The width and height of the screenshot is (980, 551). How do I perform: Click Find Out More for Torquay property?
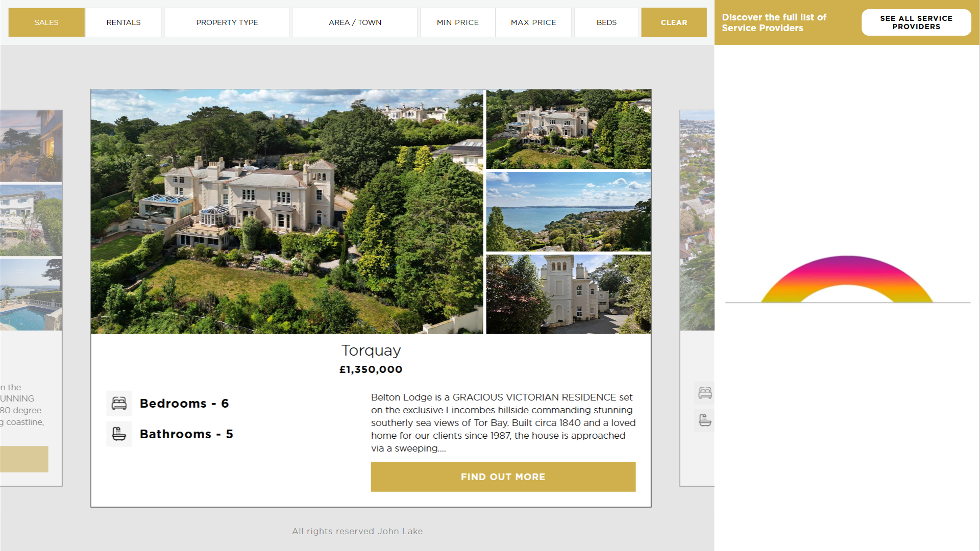[x=503, y=477]
